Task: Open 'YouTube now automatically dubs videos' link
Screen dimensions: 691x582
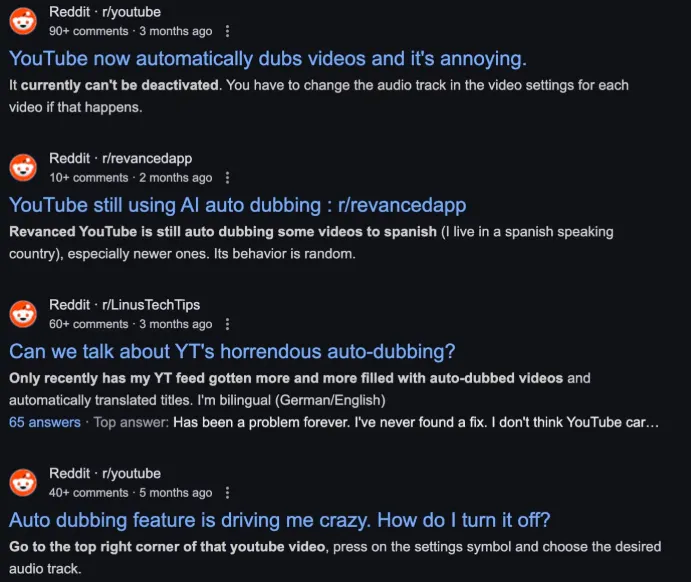Action: (268, 59)
